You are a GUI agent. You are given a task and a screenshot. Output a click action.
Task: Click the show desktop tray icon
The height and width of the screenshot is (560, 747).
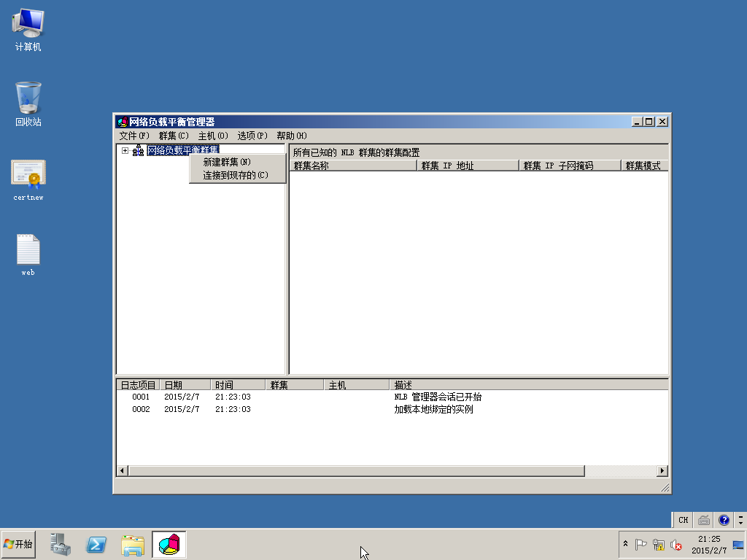(x=738, y=544)
